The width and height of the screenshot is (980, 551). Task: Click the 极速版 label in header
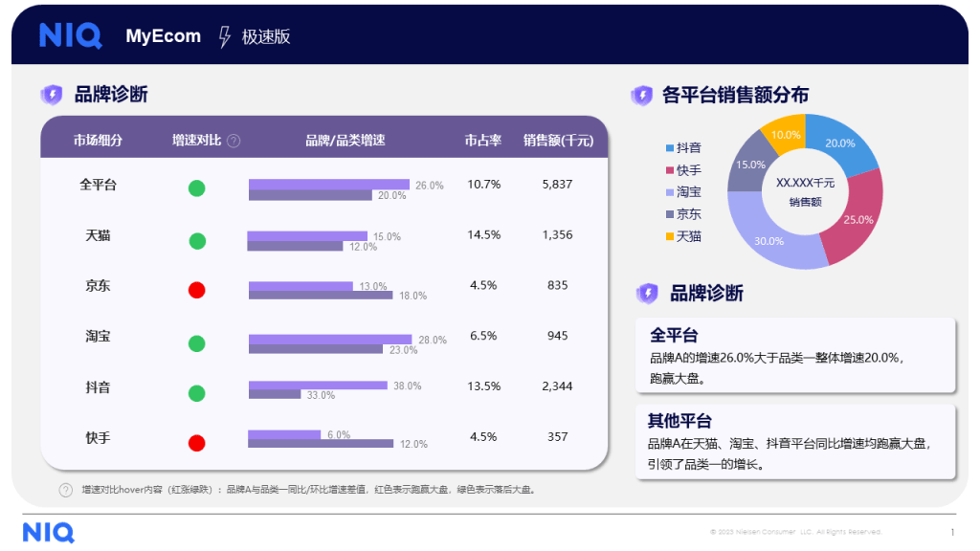(266, 37)
